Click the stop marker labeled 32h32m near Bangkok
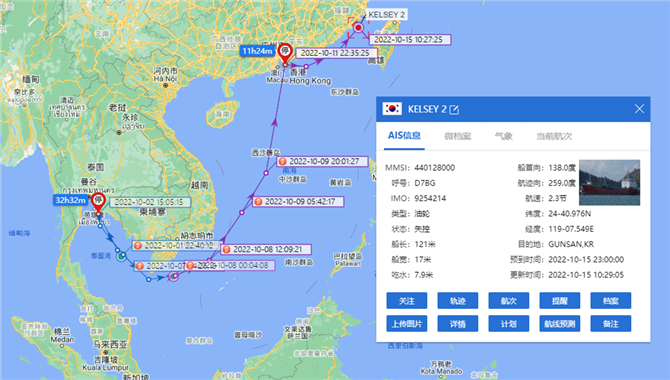The width and height of the screenshot is (670, 380). [x=98, y=202]
